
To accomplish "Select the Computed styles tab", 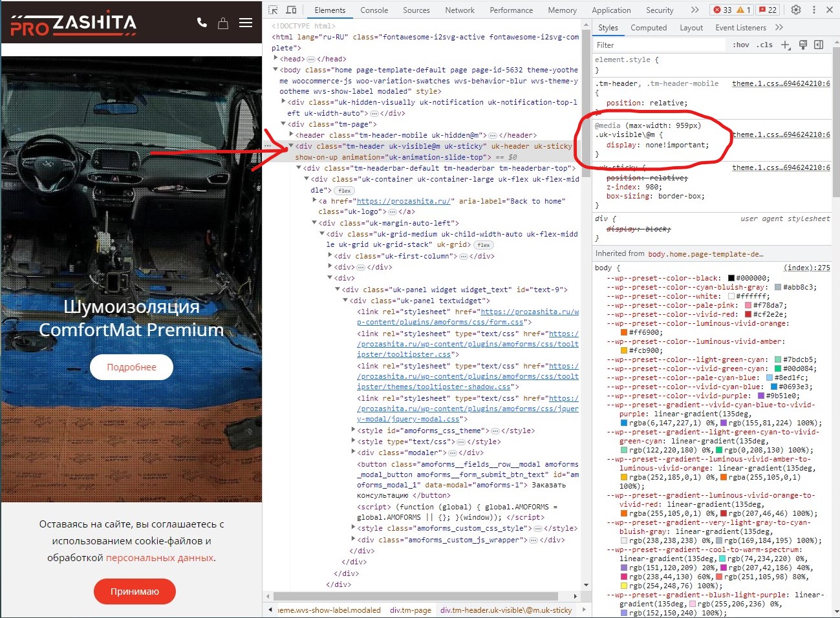I will (648, 27).
